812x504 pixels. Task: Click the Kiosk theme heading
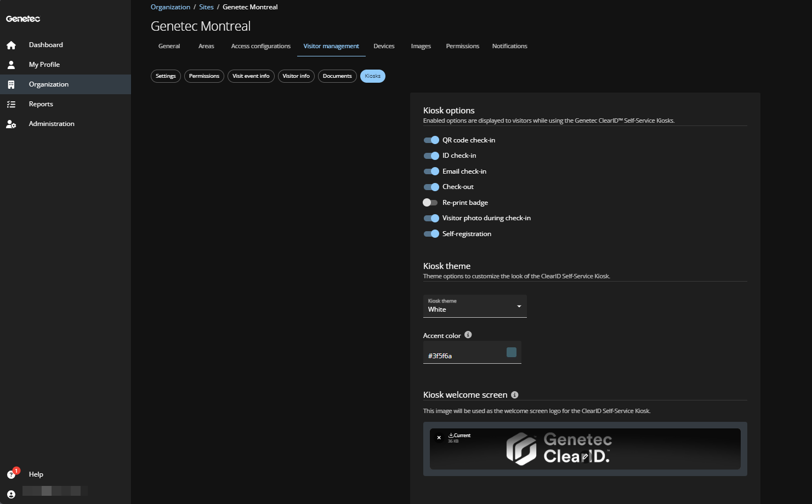447,266
